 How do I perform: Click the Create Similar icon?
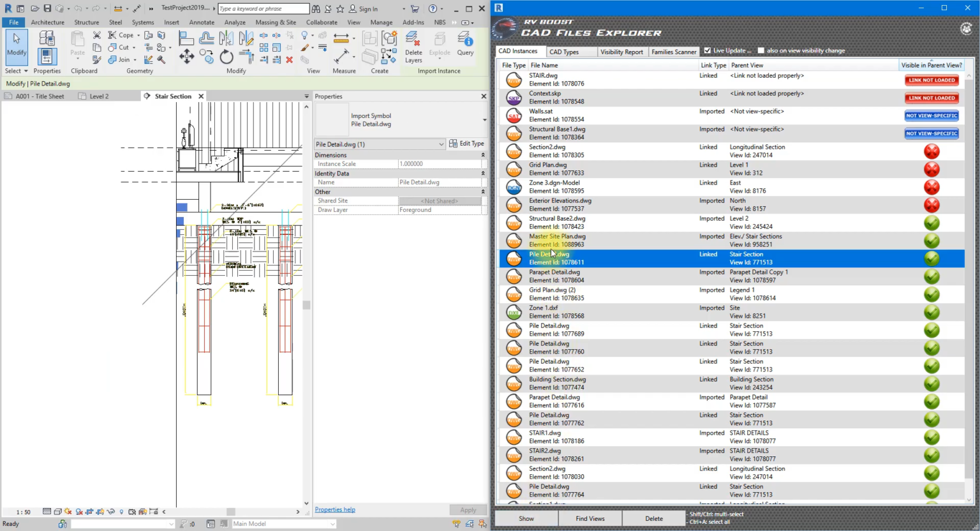389,57
